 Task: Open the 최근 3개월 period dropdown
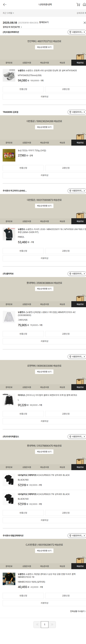pyautogui.click(x=8, y=13)
